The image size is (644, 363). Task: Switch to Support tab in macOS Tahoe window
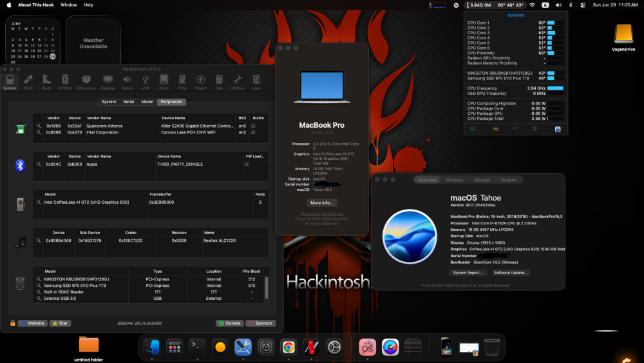click(509, 180)
